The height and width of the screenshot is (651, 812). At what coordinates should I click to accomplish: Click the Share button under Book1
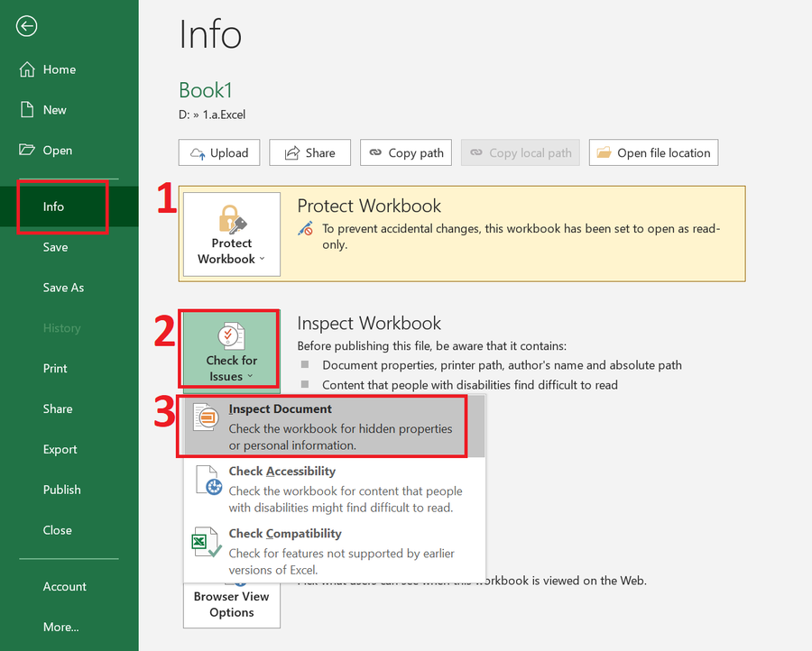309,152
